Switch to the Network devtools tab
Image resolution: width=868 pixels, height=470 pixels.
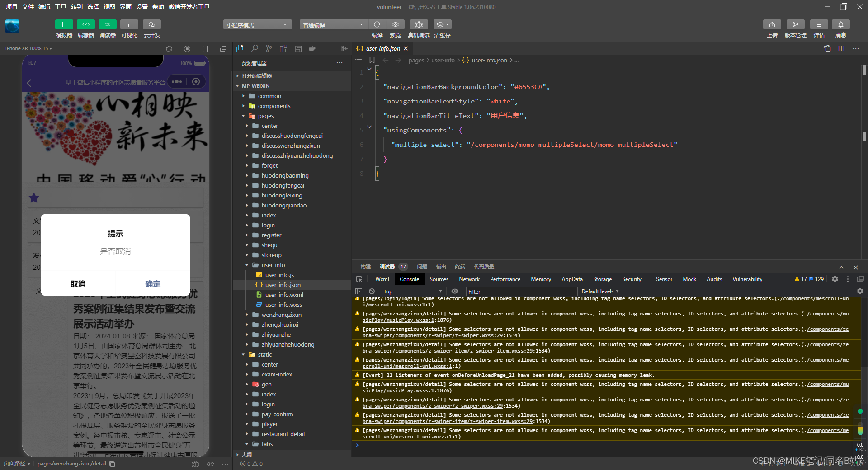point(469,279)
